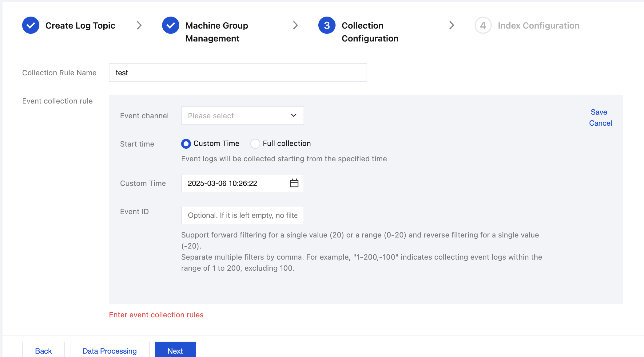Click chevron arrow before Index Configuration
Image resolution: width=644 pixels, height=357 pixels.
pos(451,25)
